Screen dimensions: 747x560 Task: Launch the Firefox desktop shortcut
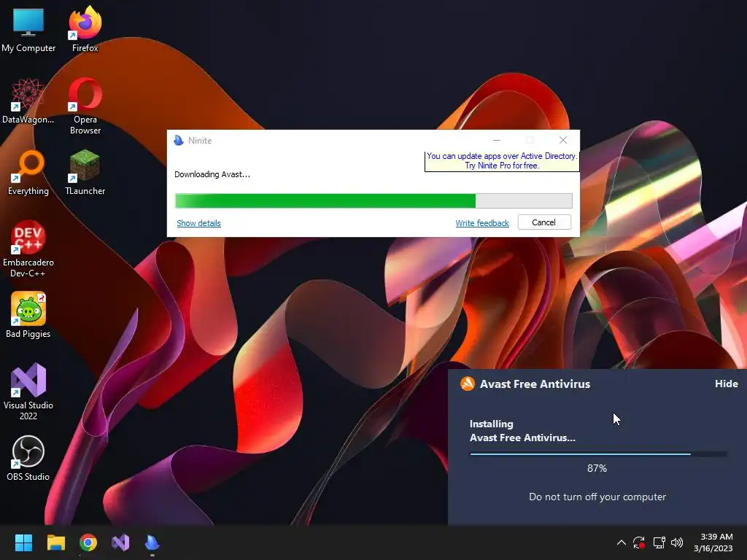pyautogui.click(x=85, y=28)
